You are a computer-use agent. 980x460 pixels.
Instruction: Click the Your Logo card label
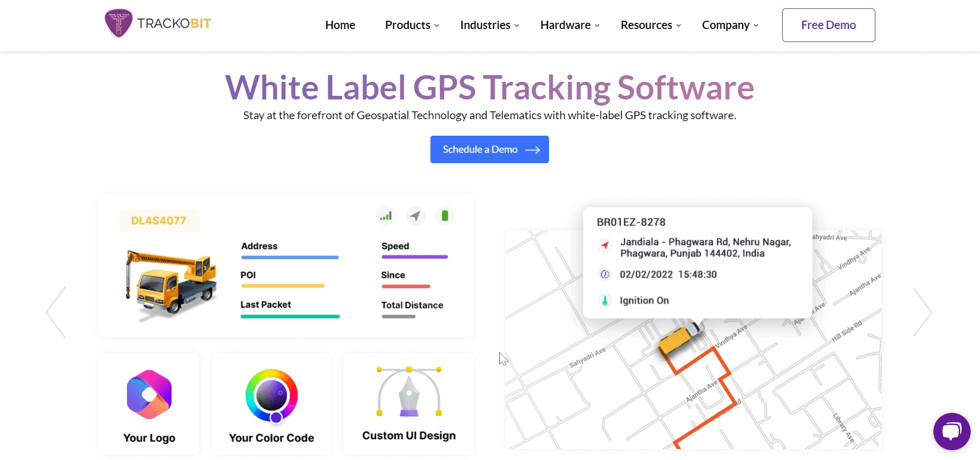149,438
